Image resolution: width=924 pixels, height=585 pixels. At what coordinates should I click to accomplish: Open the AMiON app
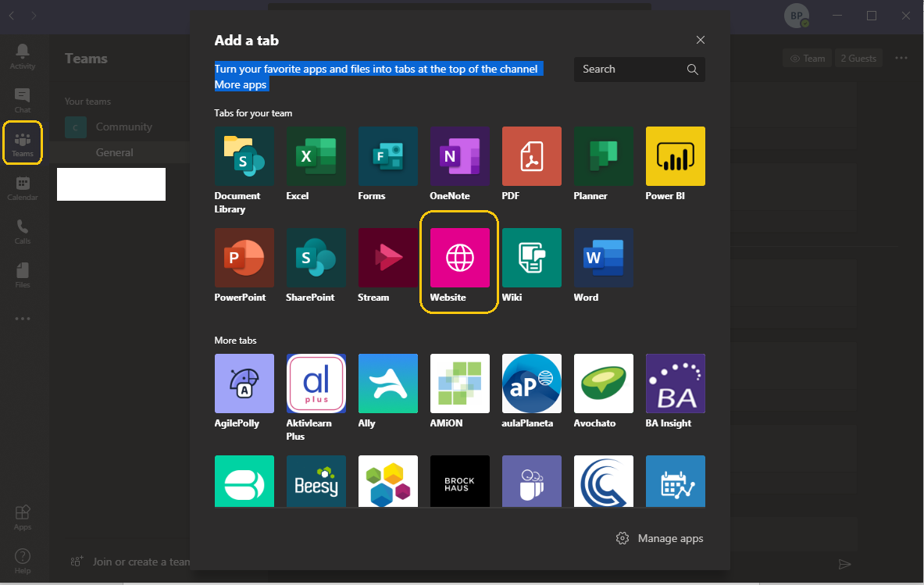click(459, 383)
